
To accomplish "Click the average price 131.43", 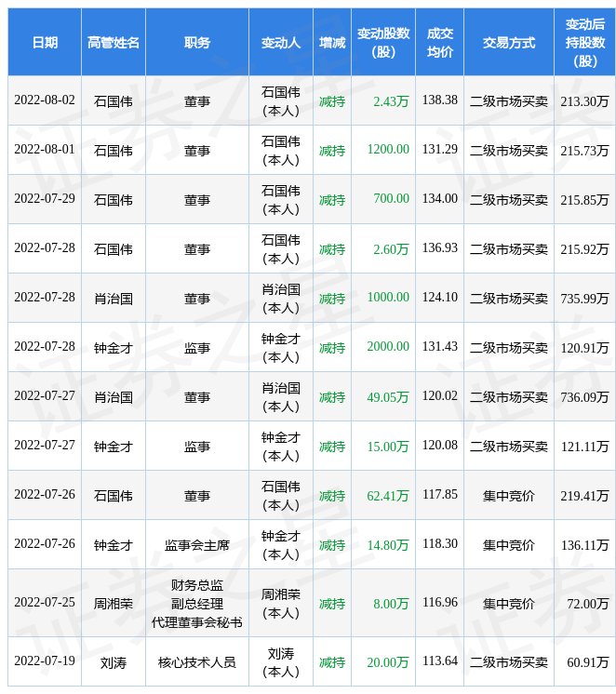I will coord(440,346).
